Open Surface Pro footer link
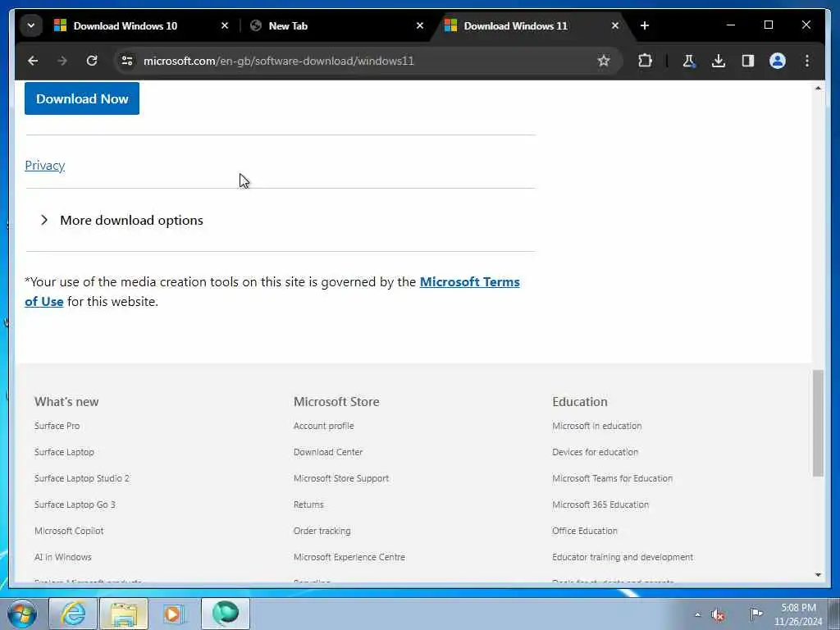The height and width of the screenshot is (630, 840). (57, 426)
